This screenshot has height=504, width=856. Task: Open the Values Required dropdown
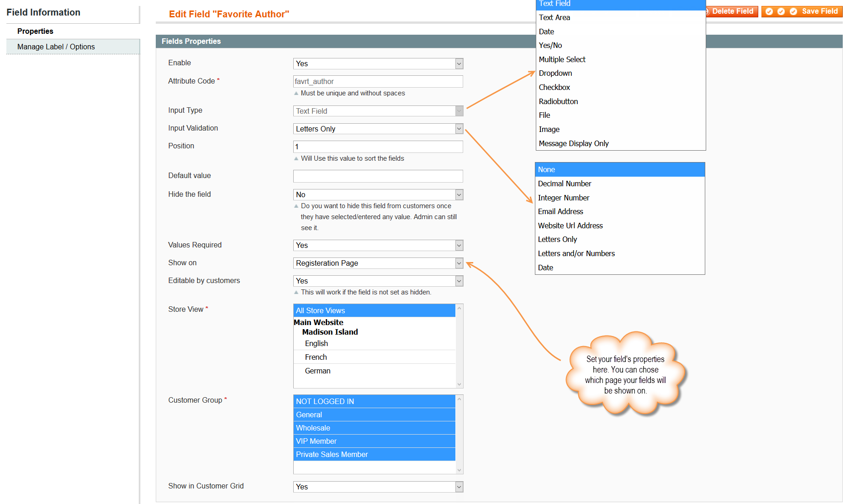(x=459, y=246)
